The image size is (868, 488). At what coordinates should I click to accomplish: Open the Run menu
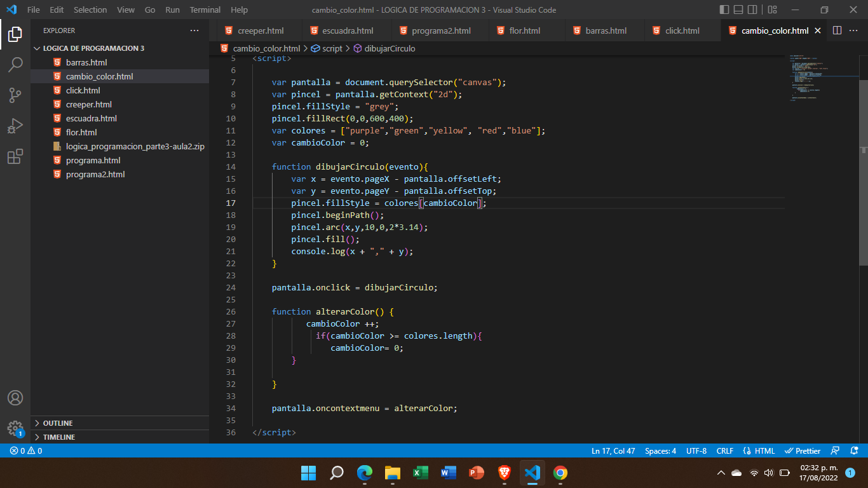[172, 10]
